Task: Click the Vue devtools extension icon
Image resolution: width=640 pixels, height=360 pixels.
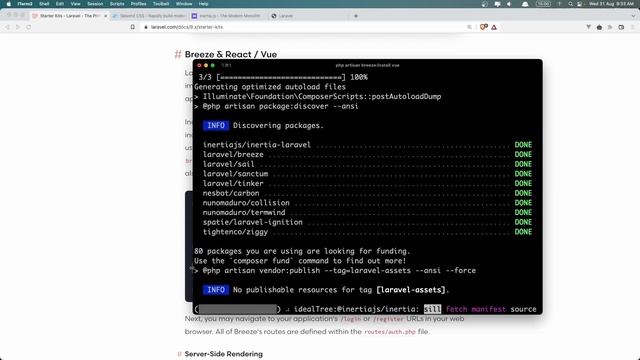Action: click(588, 27)
